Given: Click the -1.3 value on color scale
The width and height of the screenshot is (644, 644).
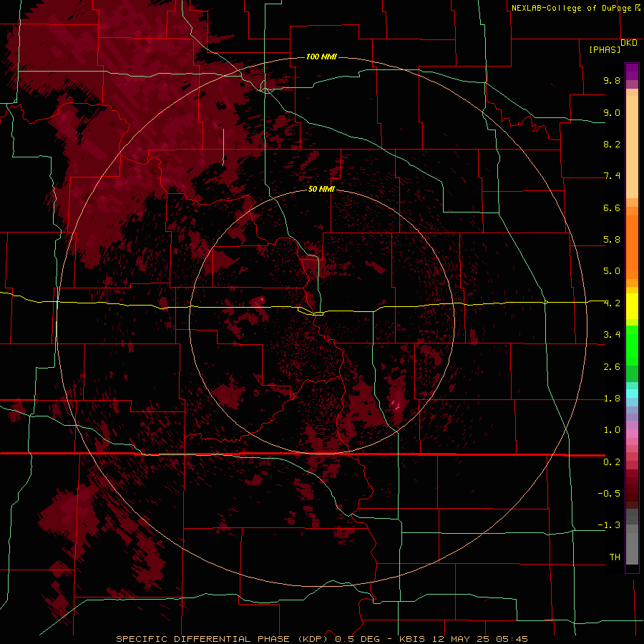Looking at the screenshot, I should point(609,525).
